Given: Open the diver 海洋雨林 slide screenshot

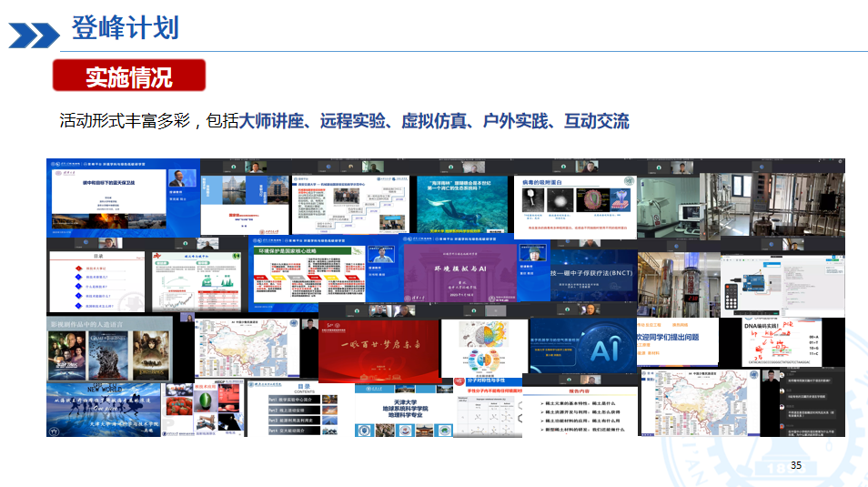Looking at the screenshot, I should point(461,205).
